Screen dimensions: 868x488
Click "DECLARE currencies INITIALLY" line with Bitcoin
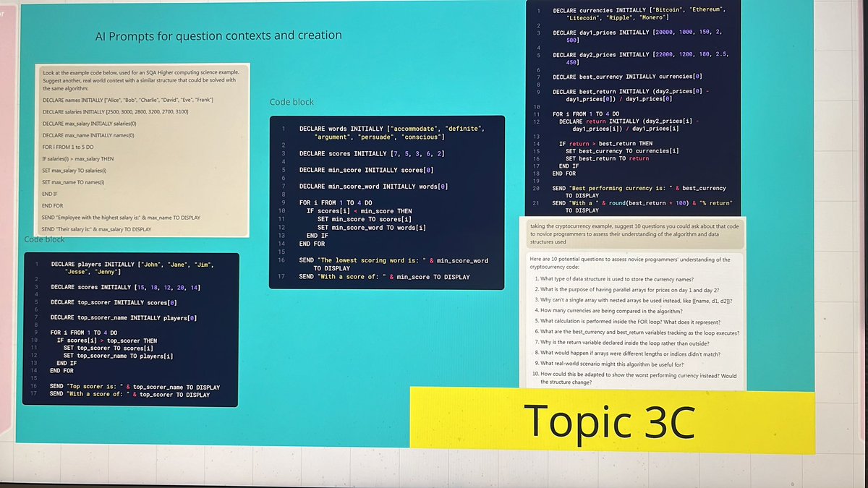coord(639,13)
